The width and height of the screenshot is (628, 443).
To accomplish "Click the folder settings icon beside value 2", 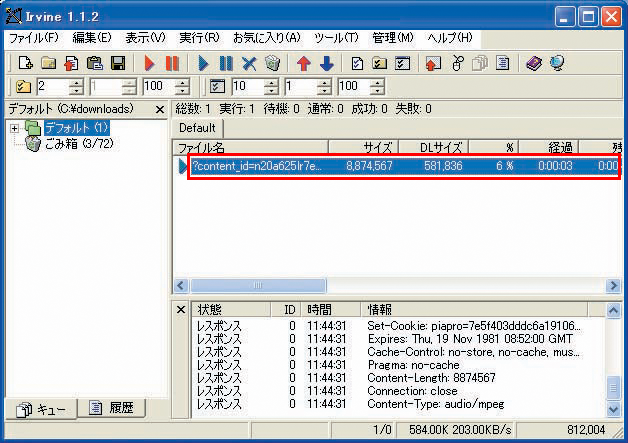I will (x=23, y=86).
